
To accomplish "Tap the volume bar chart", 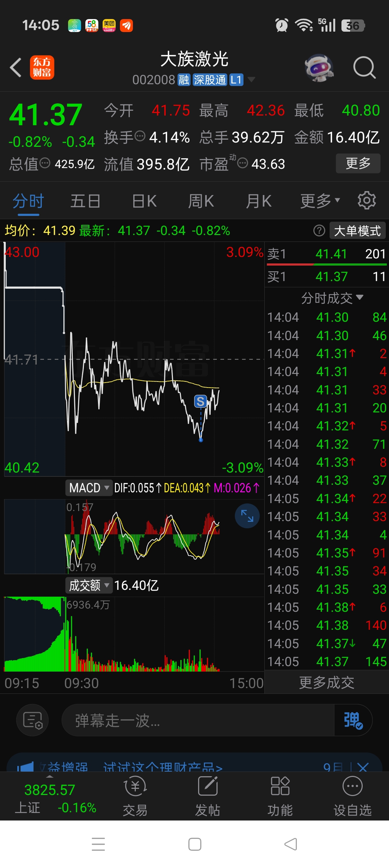I will click(x=134, y=634).
